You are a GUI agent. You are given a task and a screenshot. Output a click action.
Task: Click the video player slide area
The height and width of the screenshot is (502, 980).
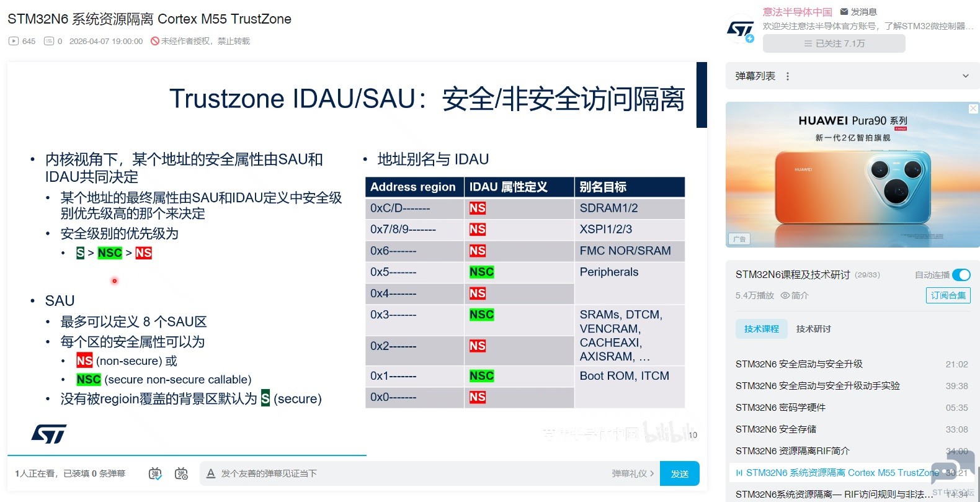(357, 258)
